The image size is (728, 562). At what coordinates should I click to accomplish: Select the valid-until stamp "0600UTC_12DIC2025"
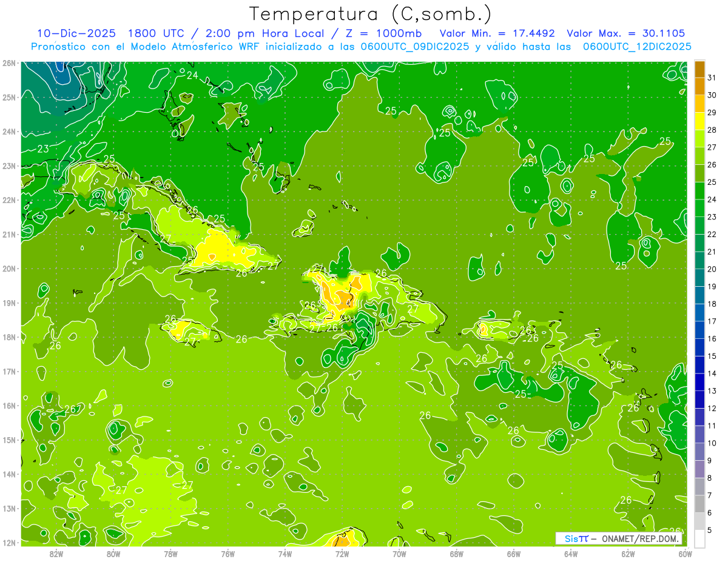coord(637,47)
